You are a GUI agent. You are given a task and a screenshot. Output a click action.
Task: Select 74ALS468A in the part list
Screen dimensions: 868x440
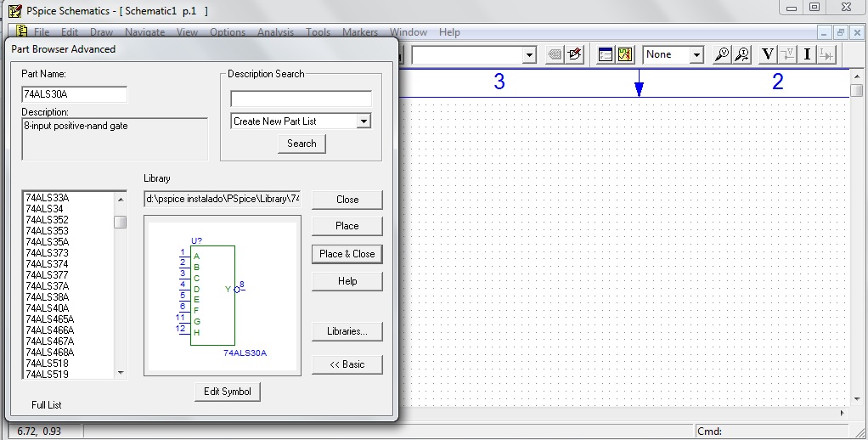pos(50,353)
